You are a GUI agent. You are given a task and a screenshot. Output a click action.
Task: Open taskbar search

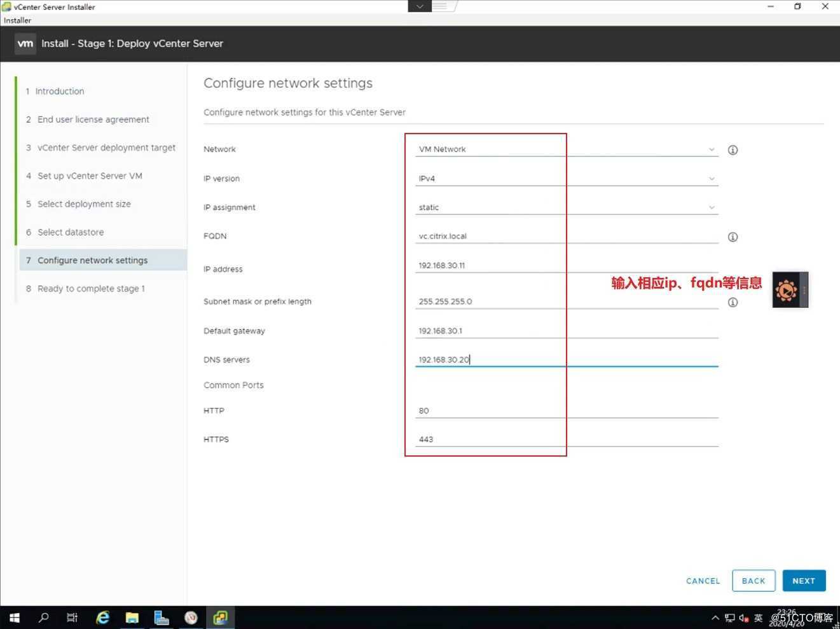43,618
